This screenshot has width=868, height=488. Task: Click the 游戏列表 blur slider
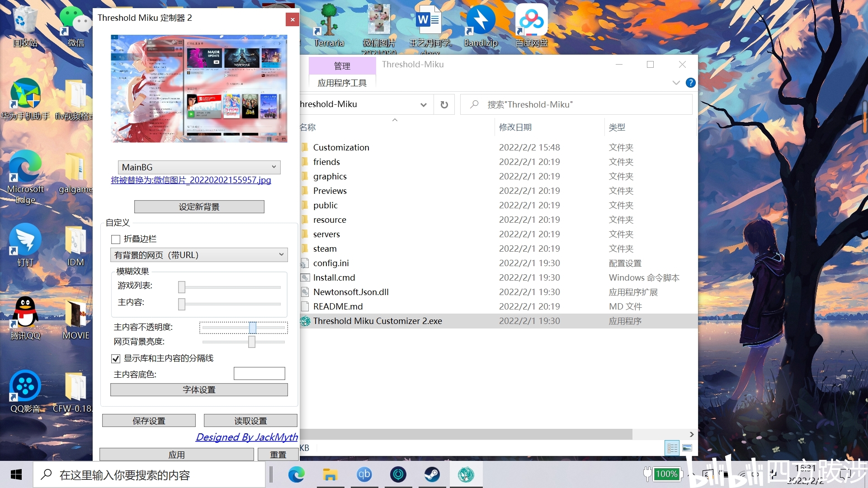pos(231,287)
